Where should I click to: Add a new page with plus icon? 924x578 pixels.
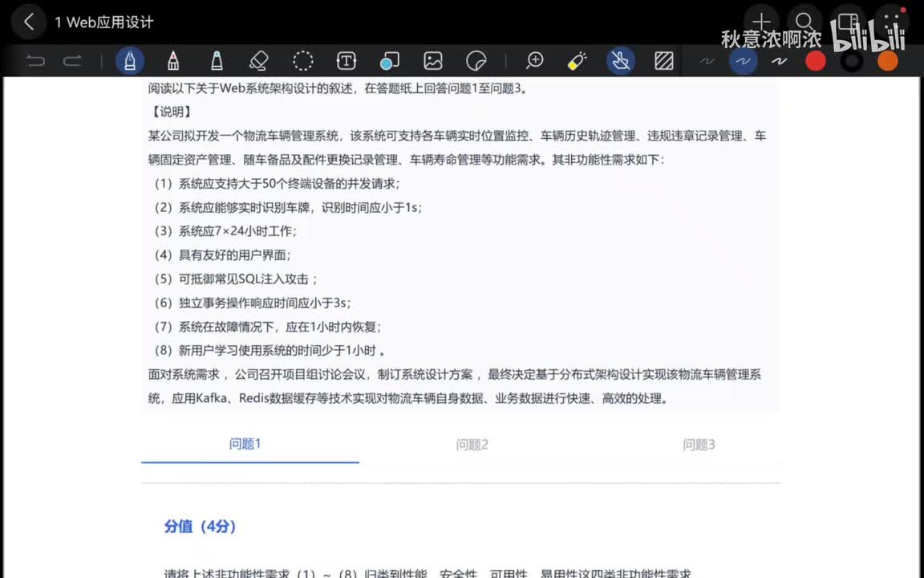point(761,22)
